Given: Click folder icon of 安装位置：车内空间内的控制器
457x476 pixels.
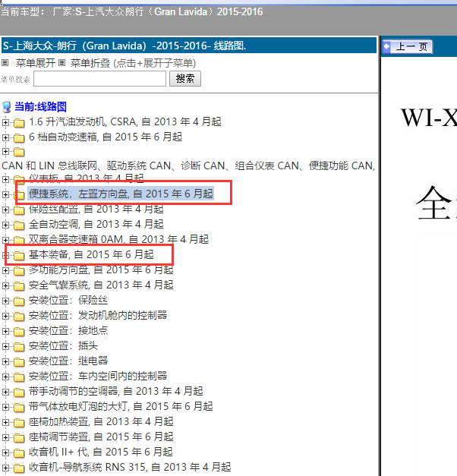Looking at the screenshot, I should pyautogui.click(x=19, y=377).
